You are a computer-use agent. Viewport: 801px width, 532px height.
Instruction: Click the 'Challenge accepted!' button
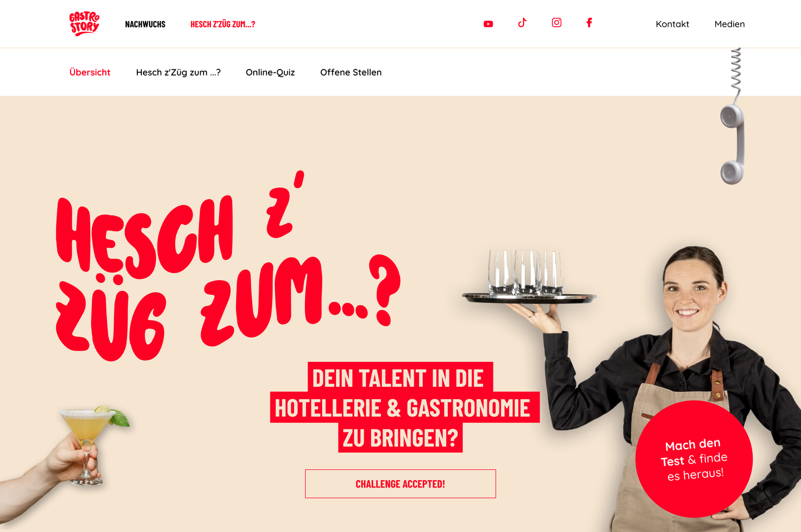[x=400, y=484]
